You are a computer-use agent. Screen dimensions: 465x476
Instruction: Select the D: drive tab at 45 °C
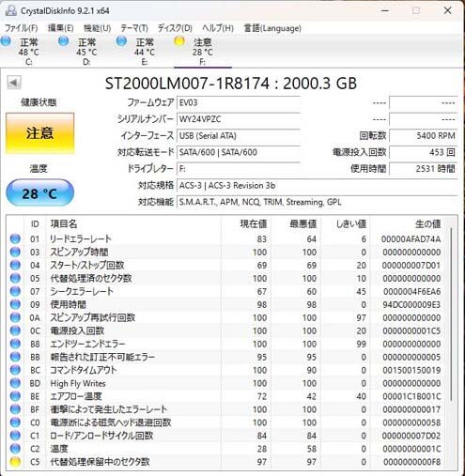(86, 52)
